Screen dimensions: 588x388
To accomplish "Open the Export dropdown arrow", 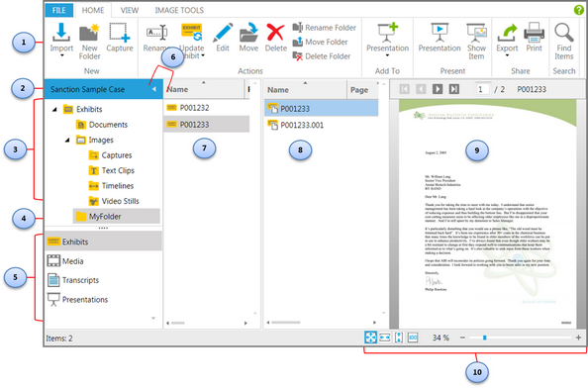I will pyautogui.click(x=507, y=55).
